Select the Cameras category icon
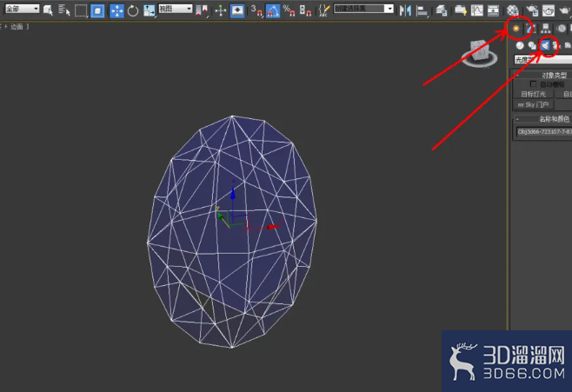Image resolution: width=572 pixels, height=392 pixels. [556, 45]
